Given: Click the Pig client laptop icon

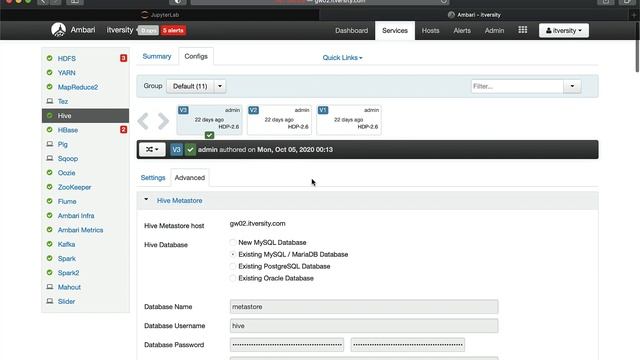Looking at the screenshot, I should coord(49,144).
